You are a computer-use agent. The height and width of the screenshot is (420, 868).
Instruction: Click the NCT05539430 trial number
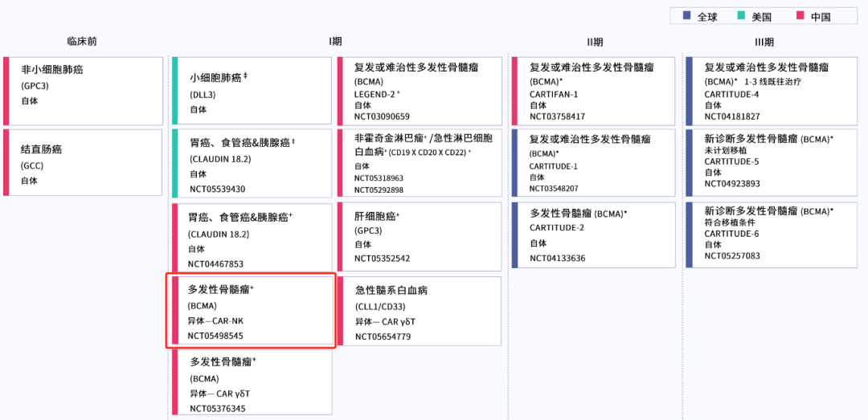click(217, 190)
